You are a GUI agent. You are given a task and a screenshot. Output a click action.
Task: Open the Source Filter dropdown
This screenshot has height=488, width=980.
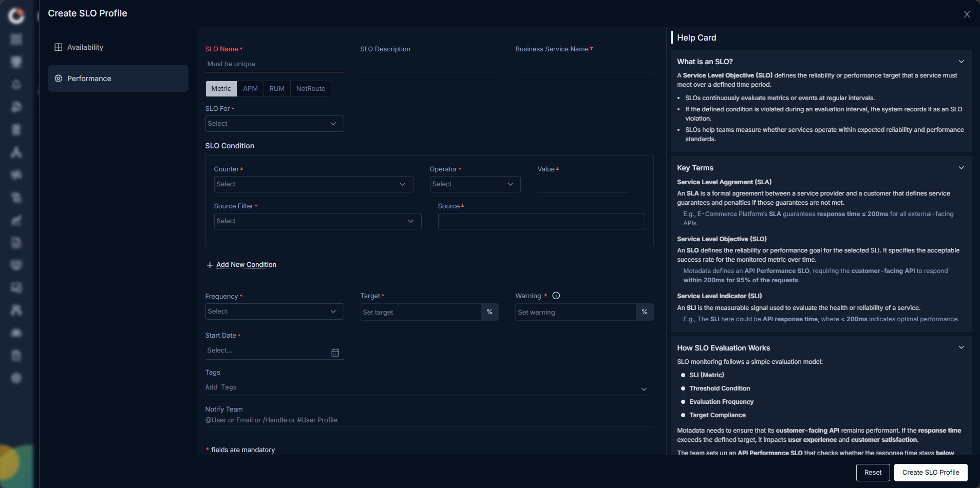click(x=317, y=221)
